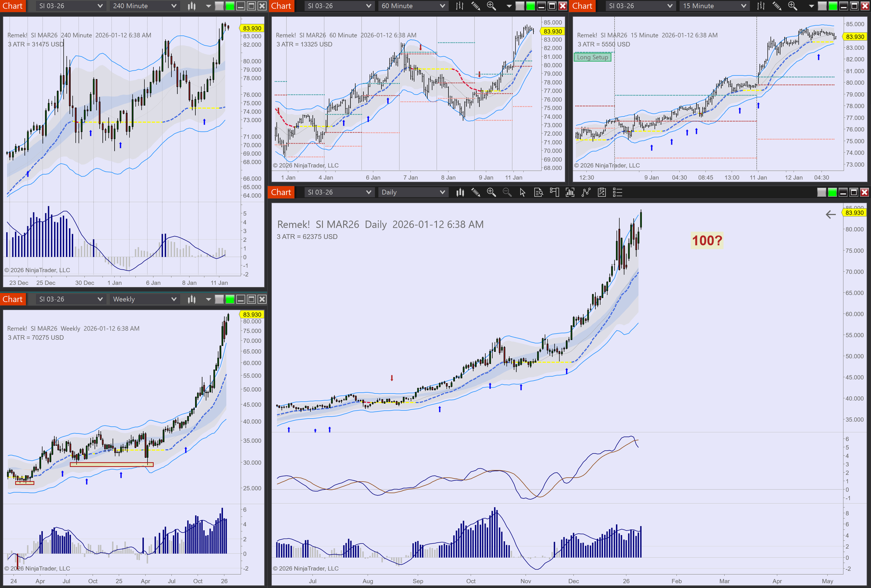871x588 pixels.
Task: Click the Chart tab of the Daily window
Action: (281, 192)
